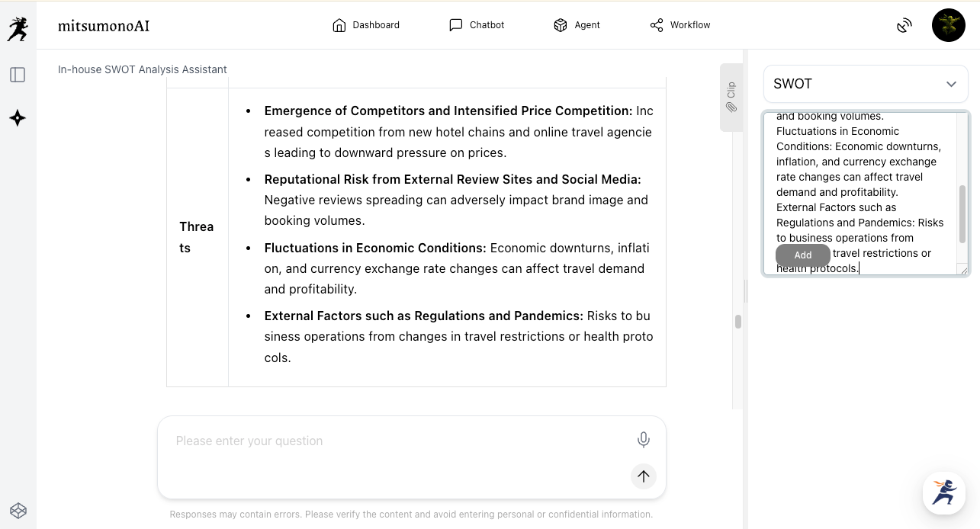
Task: Toggle the Clip side panel tab
Action: (x=731, y=97)
